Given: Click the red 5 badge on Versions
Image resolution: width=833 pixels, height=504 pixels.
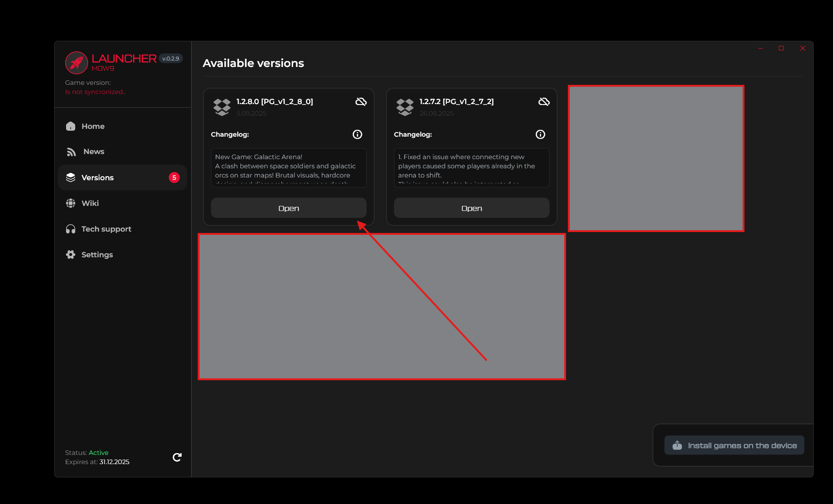Looking at the screenshot, I should (x=174, y=177).
